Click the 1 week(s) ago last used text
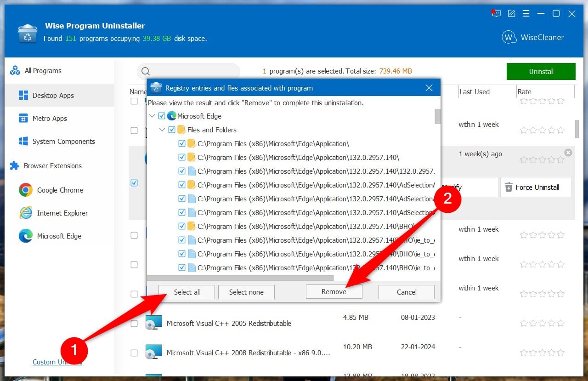The width and height of the screenshot is (588, 381). 480,154
